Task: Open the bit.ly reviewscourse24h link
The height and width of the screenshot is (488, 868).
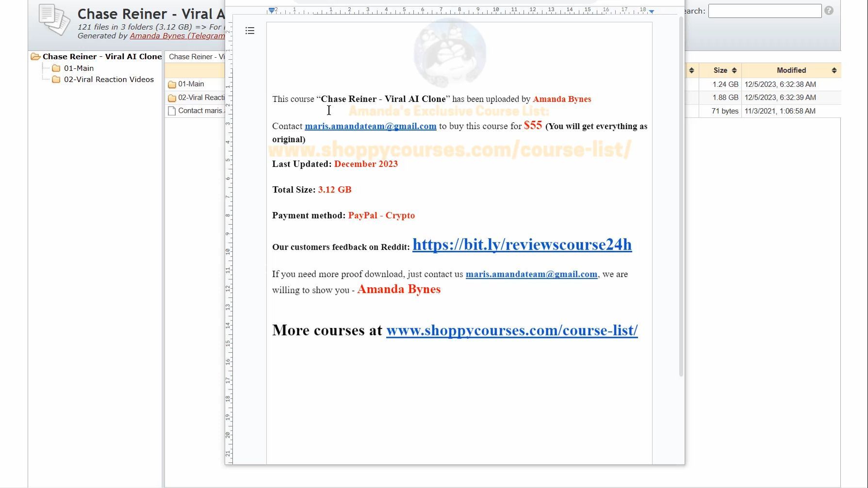Action: click(x=522, y=244)
